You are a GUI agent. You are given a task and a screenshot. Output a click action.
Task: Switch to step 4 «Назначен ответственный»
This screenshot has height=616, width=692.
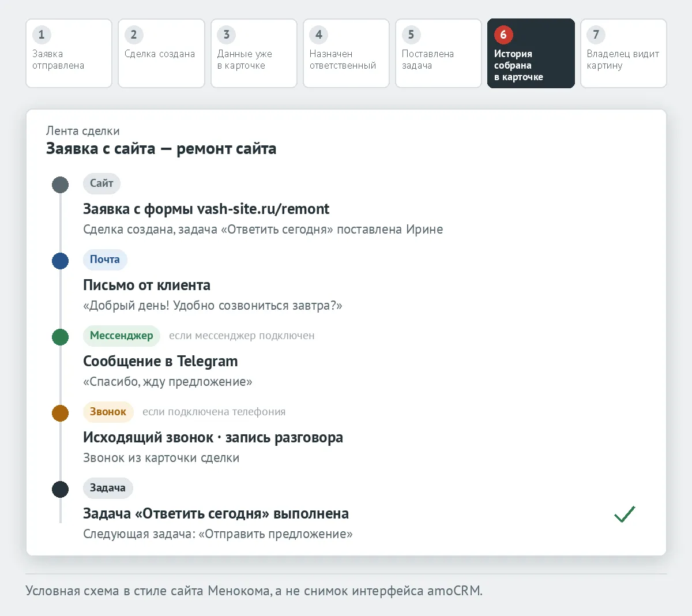346,53
